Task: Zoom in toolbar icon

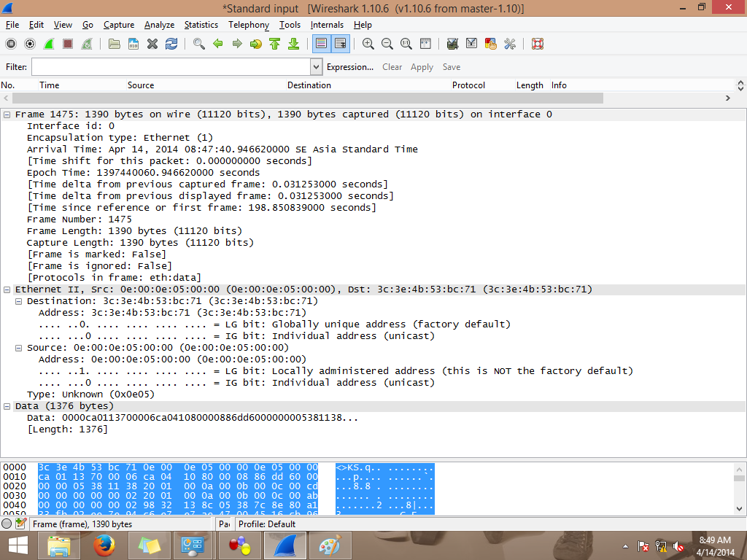Action: click(368, 44)
